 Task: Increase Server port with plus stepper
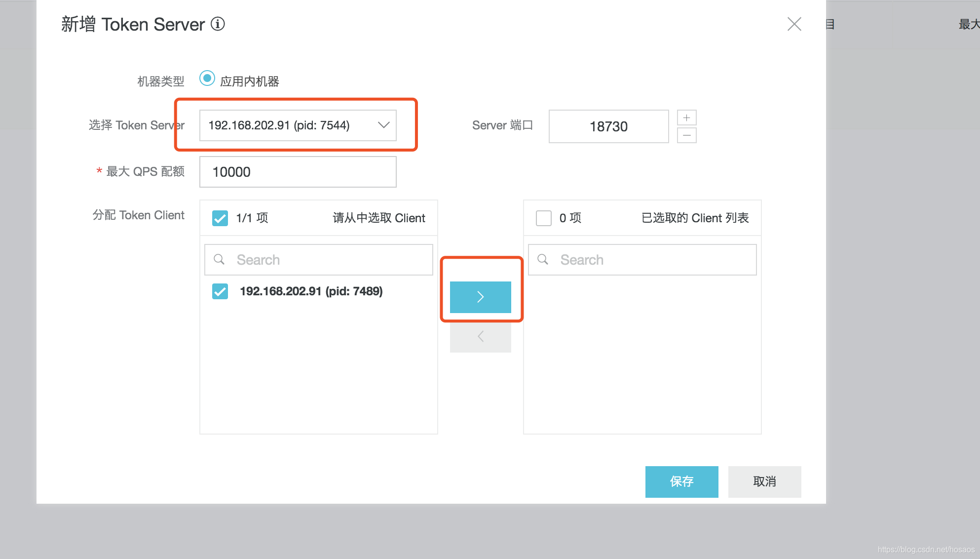(x=686, y=118)
